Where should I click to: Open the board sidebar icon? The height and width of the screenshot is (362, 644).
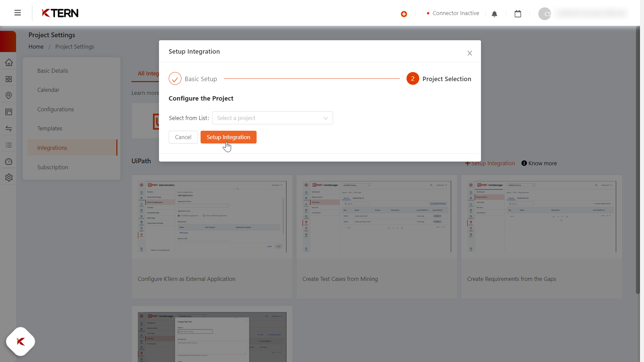pos(9,112)
